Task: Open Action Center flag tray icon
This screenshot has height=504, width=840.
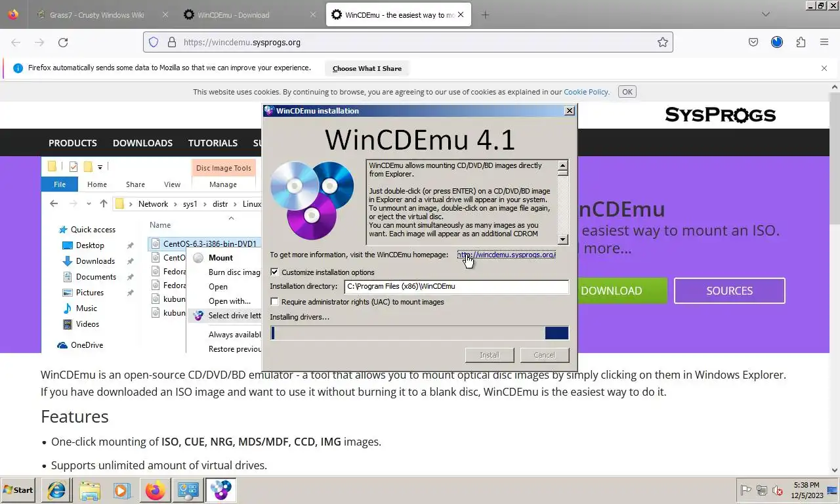Action: coord(745,490)
